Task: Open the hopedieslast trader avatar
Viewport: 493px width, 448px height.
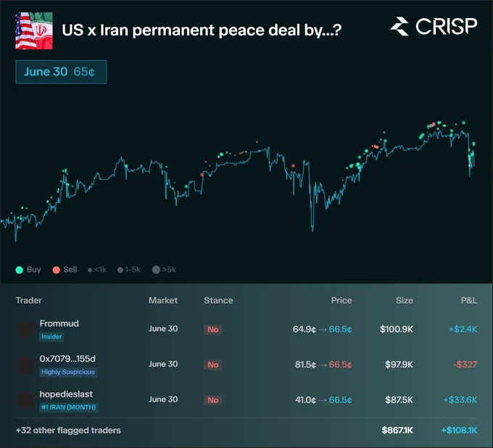Action: [x=25, y=400]
